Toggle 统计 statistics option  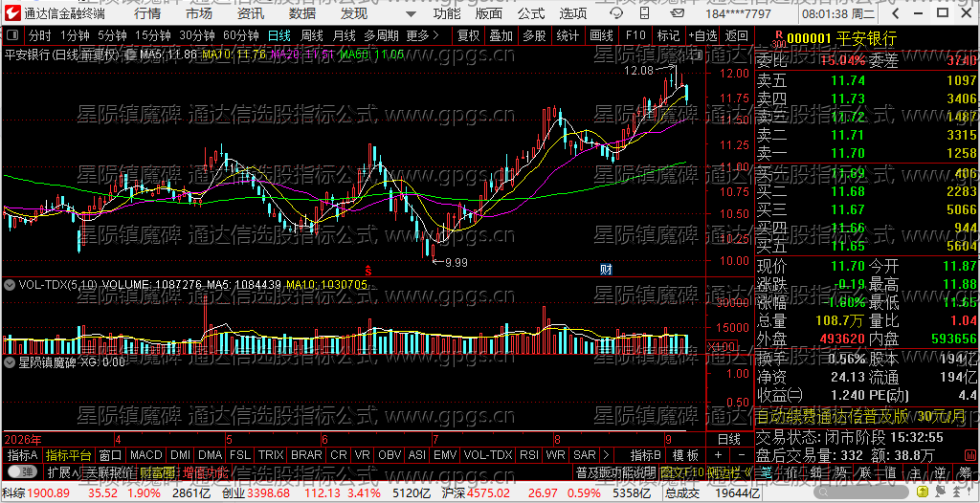[567, 36]
